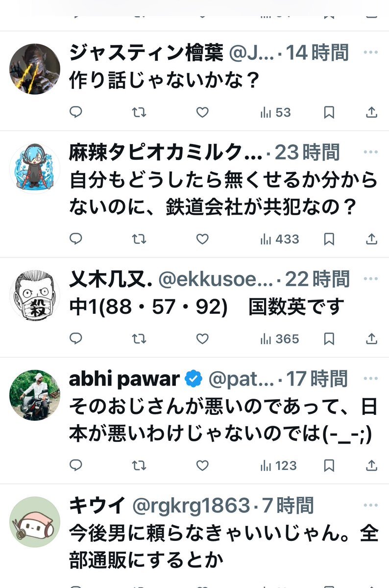The image size is (389, 588).
Task: Open more options for ジャスティン檜葉's tweet
Action: click(x=372, y=52)
